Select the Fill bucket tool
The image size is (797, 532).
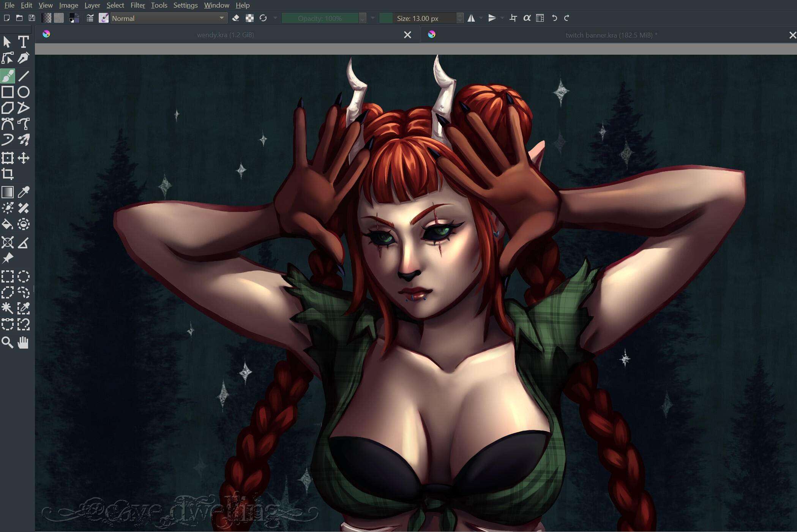tap(8, 224)
